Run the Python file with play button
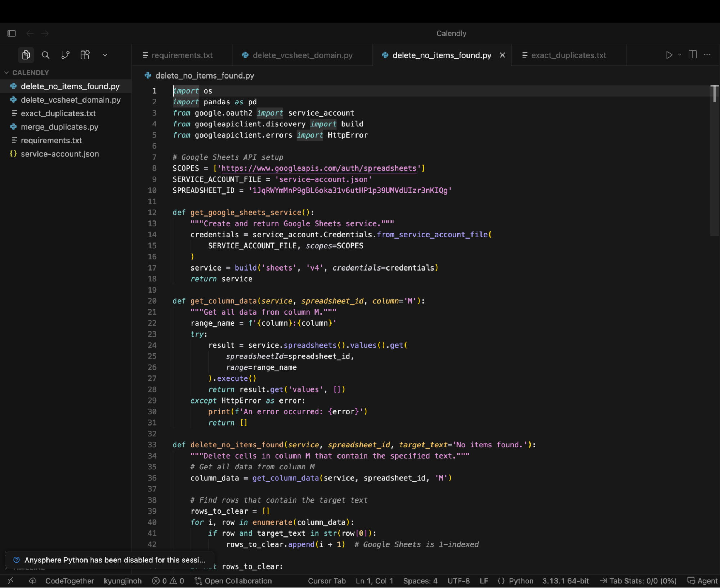The width and height of the screenshot is (720, 588). pyautogui.click(x=669, y=55)
